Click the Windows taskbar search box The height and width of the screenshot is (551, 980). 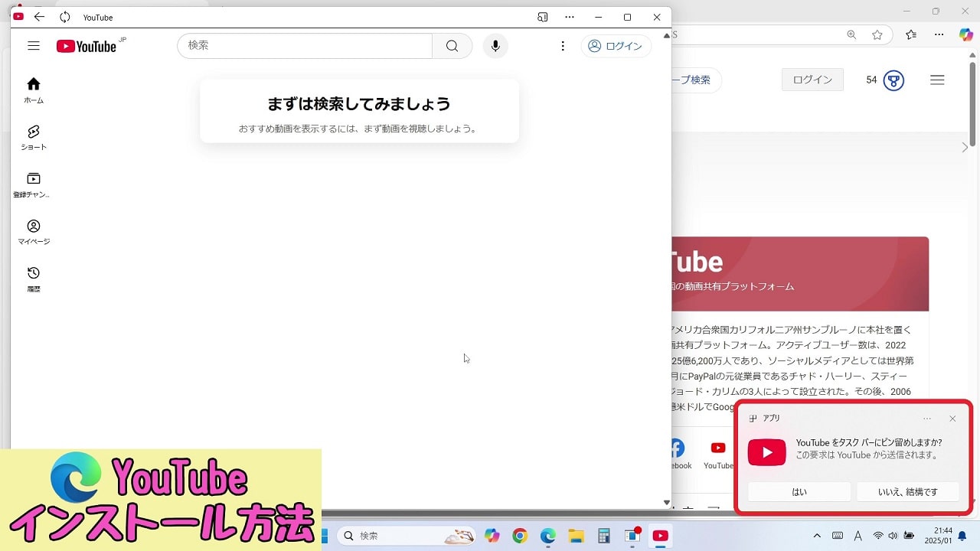[x=409, y=536]
